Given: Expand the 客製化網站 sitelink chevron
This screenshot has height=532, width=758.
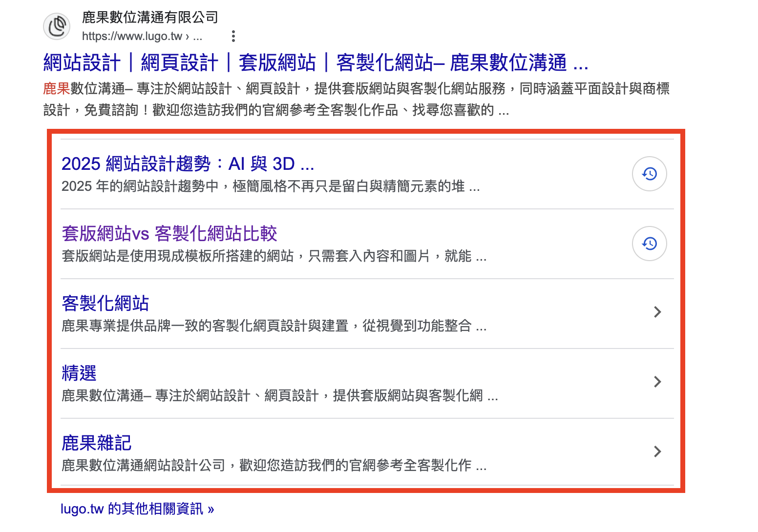Looking at the screenshot, I should pos(657,312).
